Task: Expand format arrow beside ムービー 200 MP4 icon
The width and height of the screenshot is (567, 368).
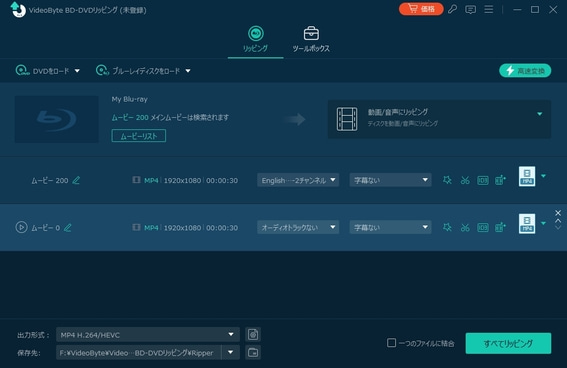Action: coord(543,176)
